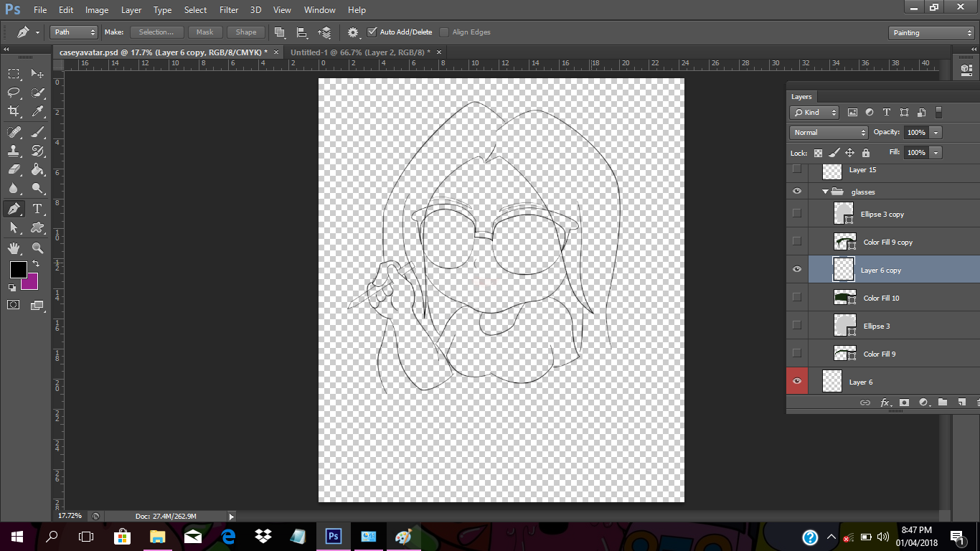980x551 pixels.
Task: Show Layer 15 visibility
Action: pos(796,169)
